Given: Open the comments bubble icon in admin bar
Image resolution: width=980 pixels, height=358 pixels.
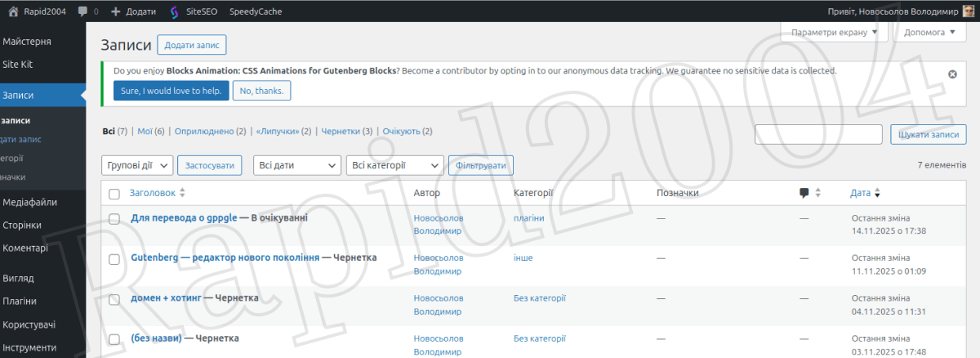Looking at the screenshot, I should (x=83, y=11).
